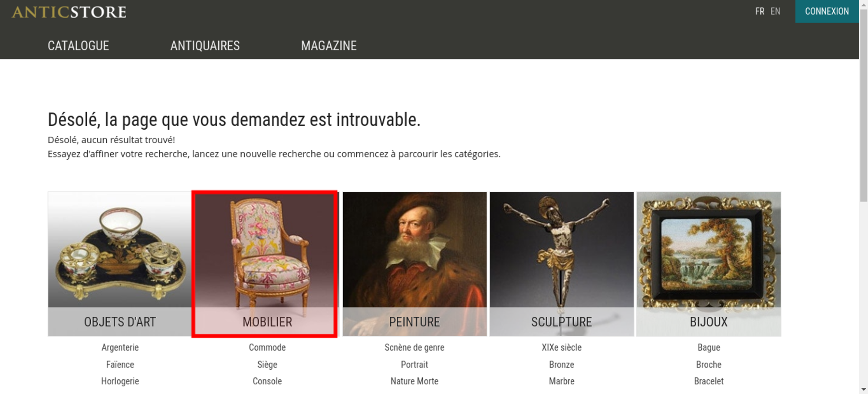Open the Peinture portrait thumbnail

pyautogui.click(x=414, y=264)
